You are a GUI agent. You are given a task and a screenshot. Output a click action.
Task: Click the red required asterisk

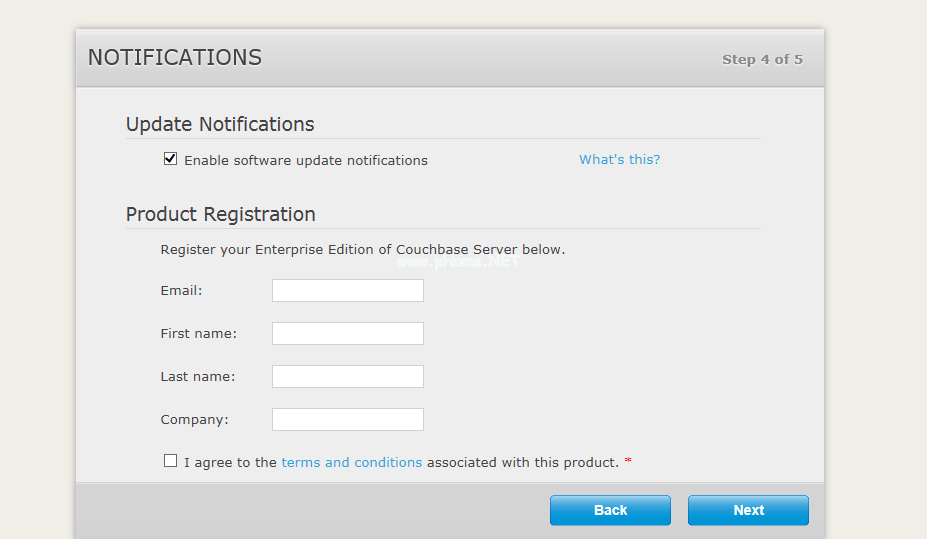click(628, 462)
